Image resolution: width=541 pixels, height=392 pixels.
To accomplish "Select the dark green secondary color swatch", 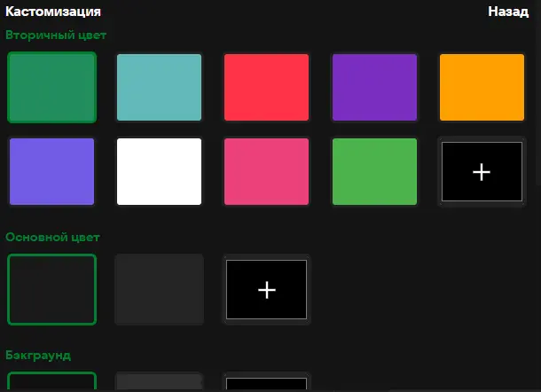I will coord(51,87).
